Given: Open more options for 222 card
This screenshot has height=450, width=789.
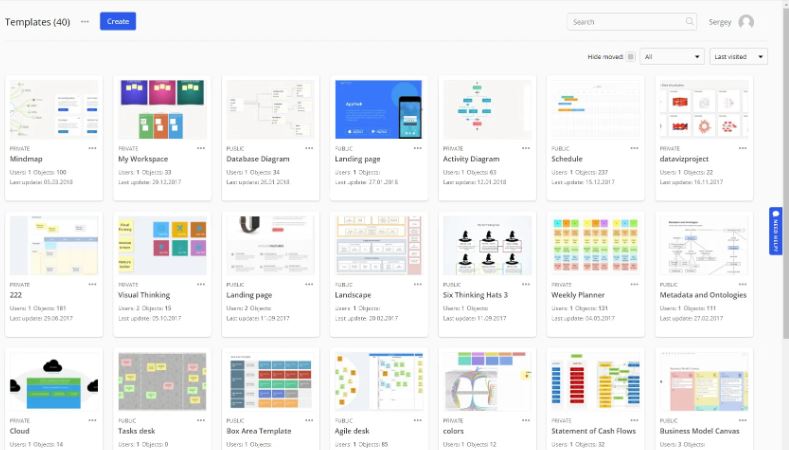Looking at the screenshot, I should (92, 284).
